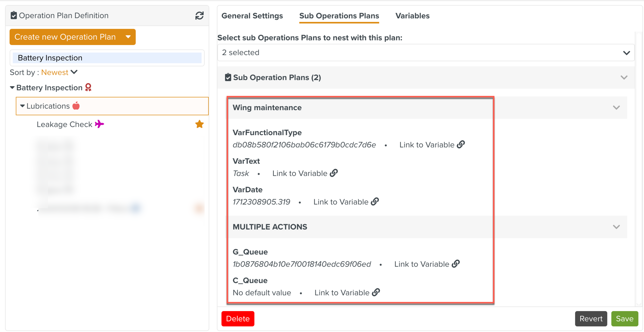
Task: Click the Battery Inspection search field
Action: click(x=107, y=58)
